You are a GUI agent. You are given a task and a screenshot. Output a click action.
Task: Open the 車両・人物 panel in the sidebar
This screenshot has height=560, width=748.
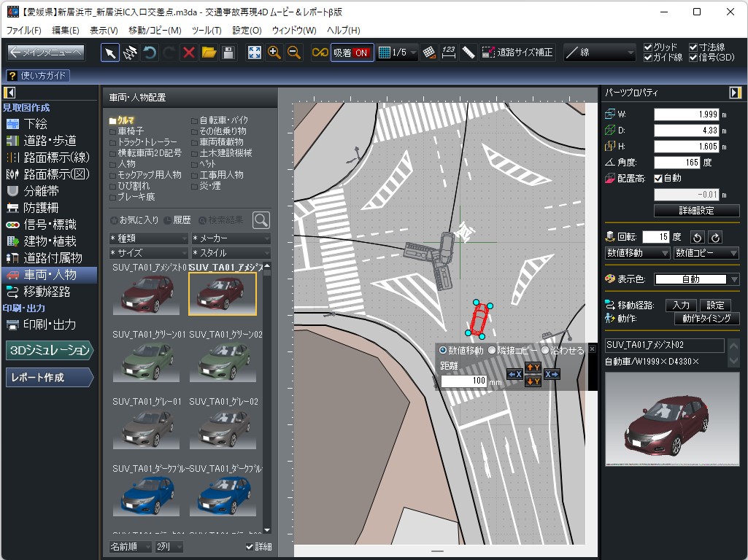coord(47,276)
